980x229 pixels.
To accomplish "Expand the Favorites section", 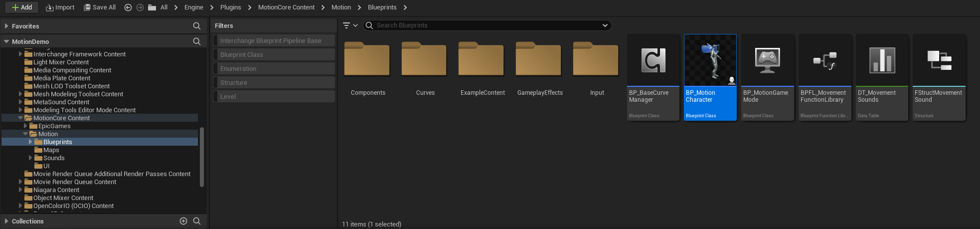I will (x=6, y=26).
